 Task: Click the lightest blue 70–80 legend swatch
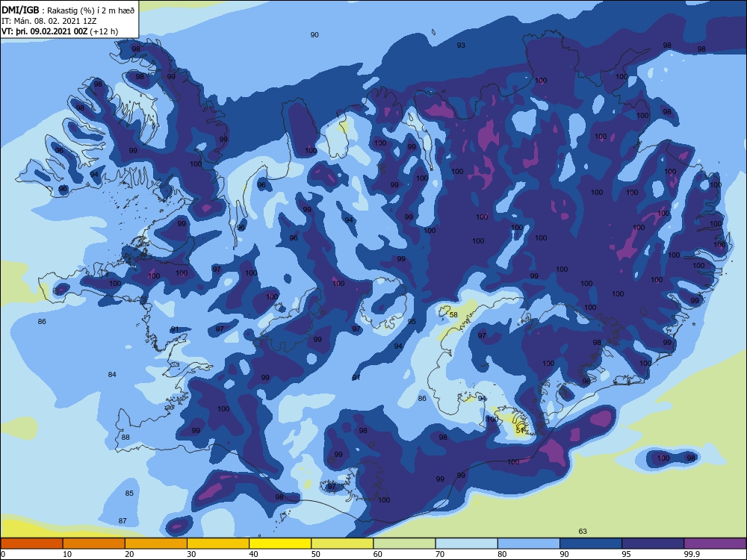[x=466, y=544]
